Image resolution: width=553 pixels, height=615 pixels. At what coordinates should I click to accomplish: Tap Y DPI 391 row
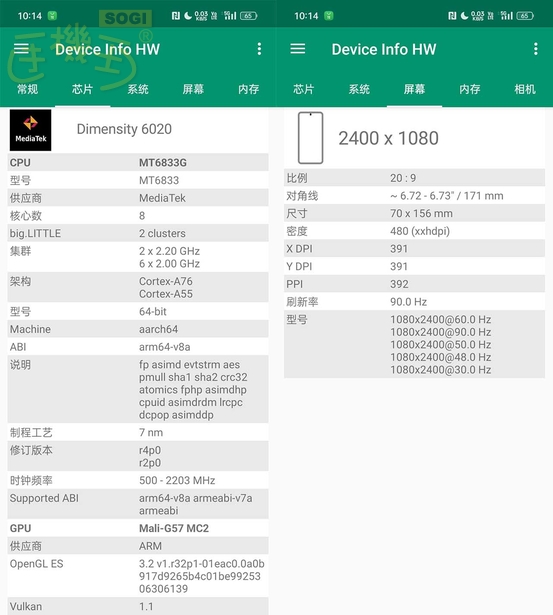[415, 266]
